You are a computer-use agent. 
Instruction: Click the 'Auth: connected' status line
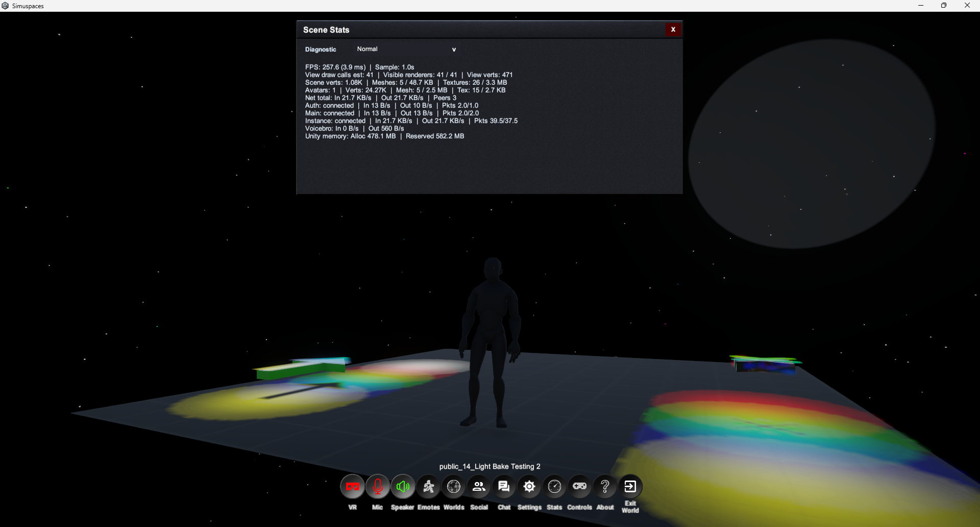[392, 106]
